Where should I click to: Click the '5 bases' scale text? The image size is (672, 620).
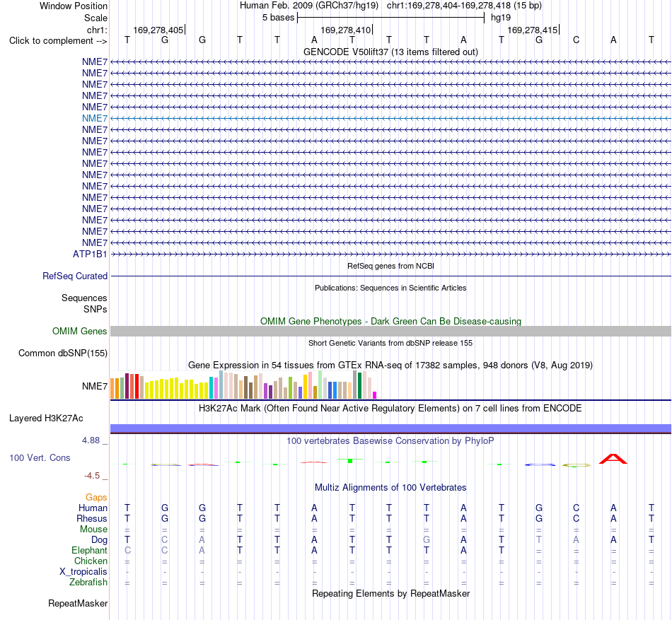click(x=278, y=18)
